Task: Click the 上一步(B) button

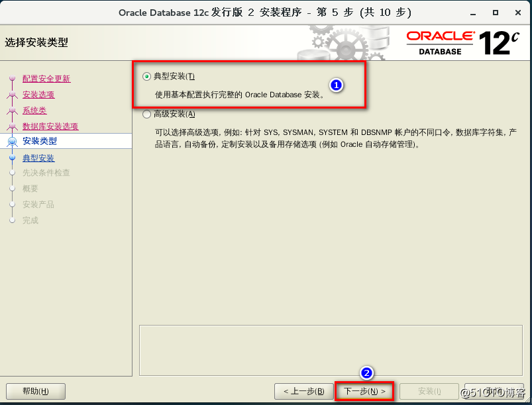Action: 303,391
